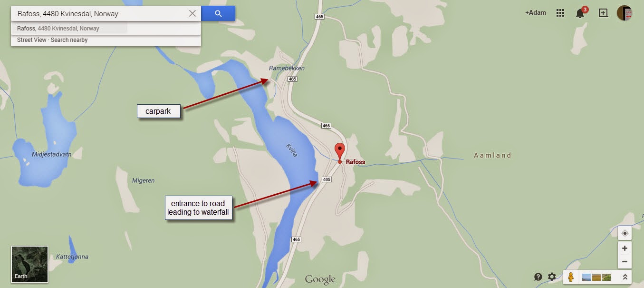Select the Rafoss suggestion result

point(106,29)
